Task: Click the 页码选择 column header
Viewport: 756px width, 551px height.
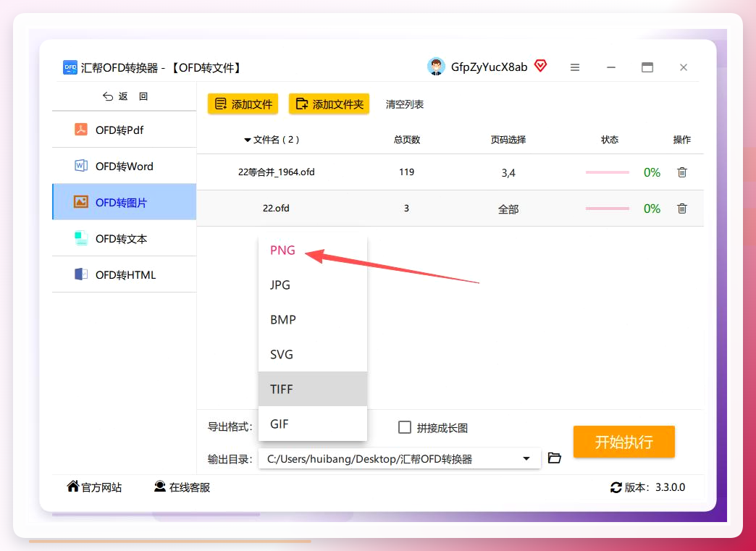Action: pyautogui.click(x=508, y=140)
